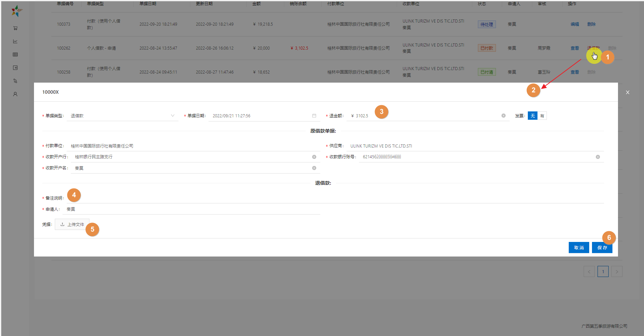Open the line chart sidebar icon

pos(15,41)
